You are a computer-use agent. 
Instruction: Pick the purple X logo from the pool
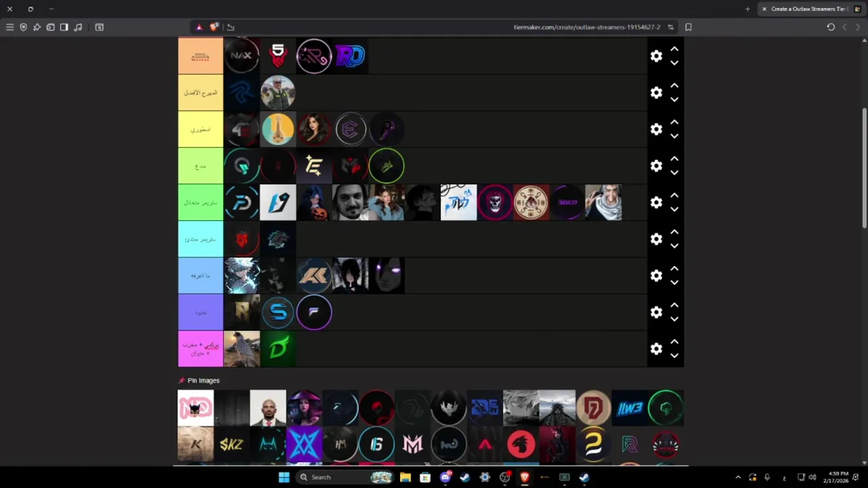click(304, 445)
